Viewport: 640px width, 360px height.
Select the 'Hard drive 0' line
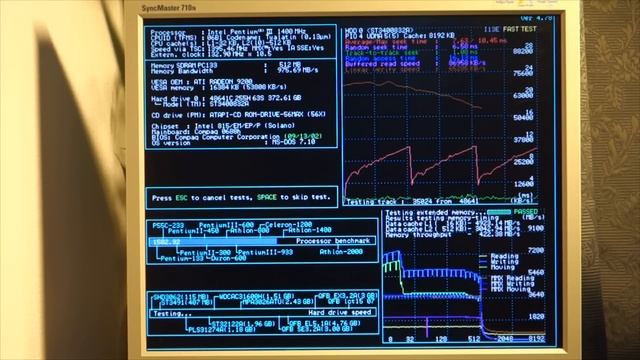226,98
